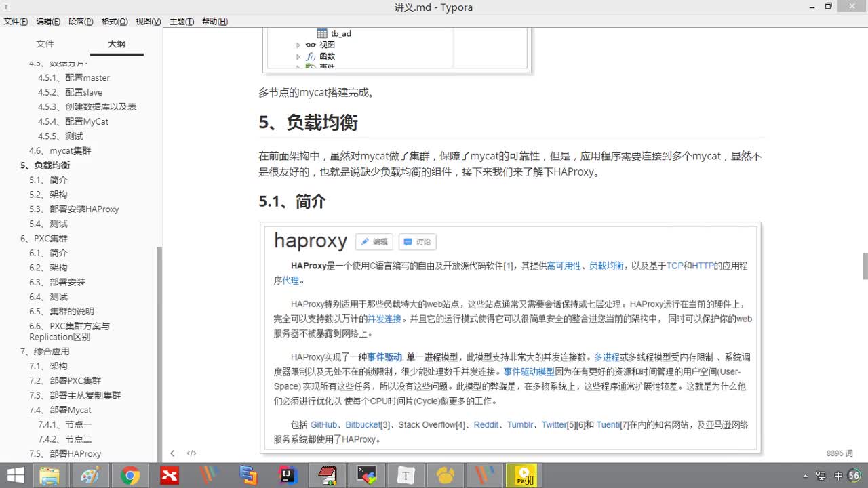Screen dimensions: 868x488
Task: Open File Explorer from the taskbar
Action: tap(50, 476)
